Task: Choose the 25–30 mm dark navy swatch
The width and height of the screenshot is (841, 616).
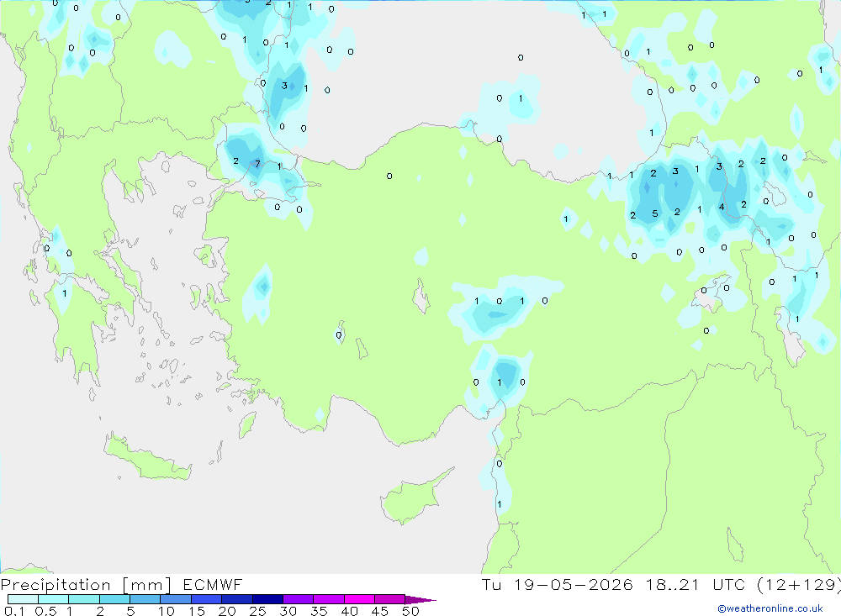Action: [x=267, y=599]
